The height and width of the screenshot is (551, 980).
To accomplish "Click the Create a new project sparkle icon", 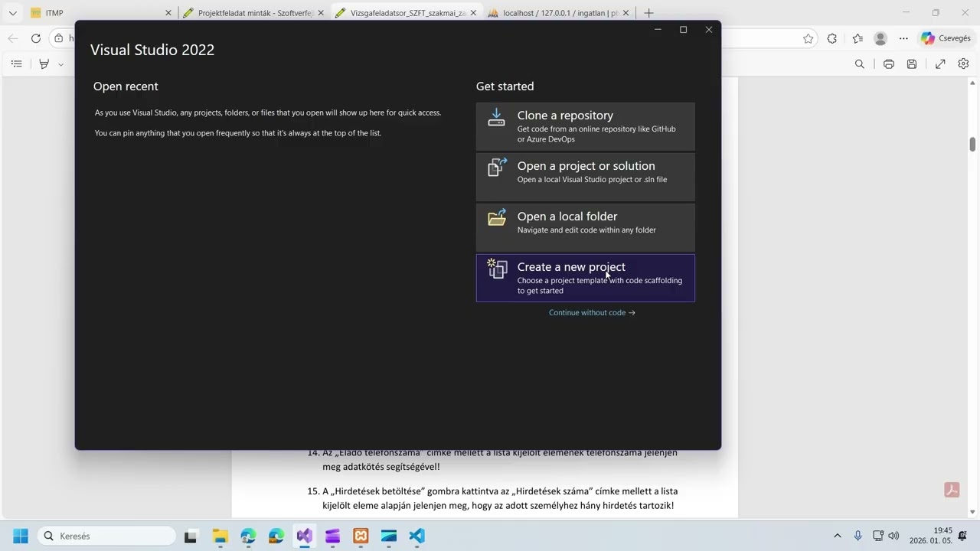I will [x=497, y=268].
